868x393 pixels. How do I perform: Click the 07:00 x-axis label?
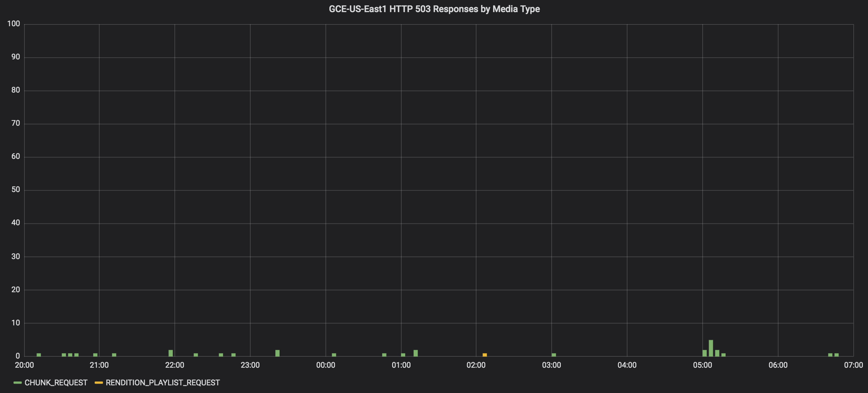pyautogui.click(x=853, y=365)
